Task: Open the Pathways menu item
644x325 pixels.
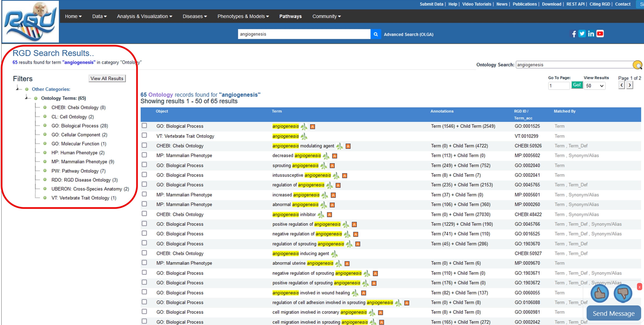Action: (290, 16)
